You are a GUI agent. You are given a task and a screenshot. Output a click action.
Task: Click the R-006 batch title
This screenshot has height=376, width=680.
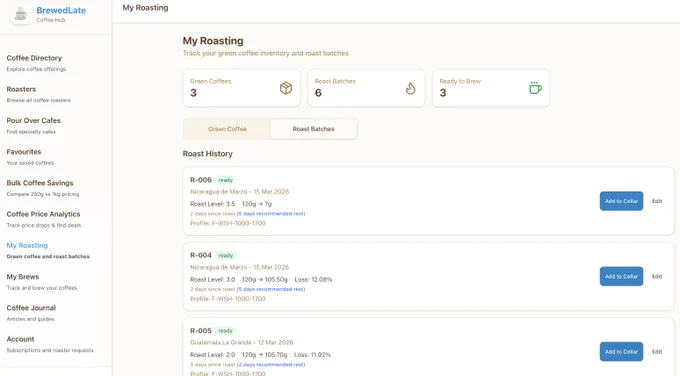tap(201, 180)
